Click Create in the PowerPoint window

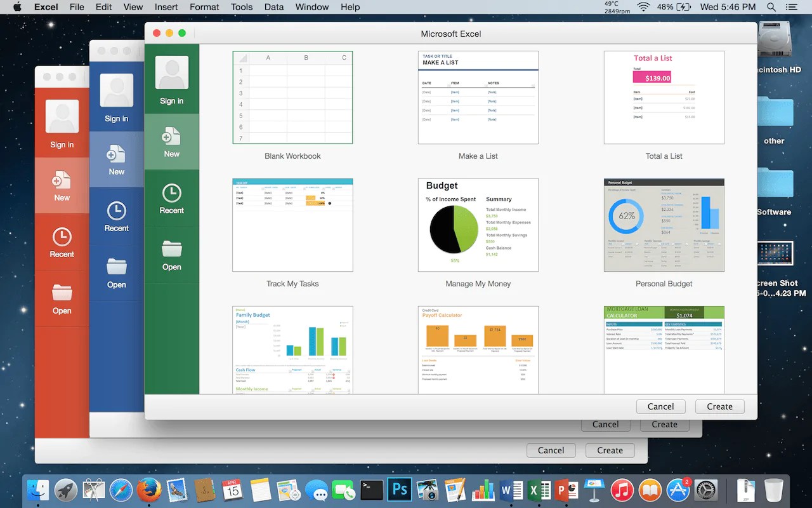coord(610,450)
